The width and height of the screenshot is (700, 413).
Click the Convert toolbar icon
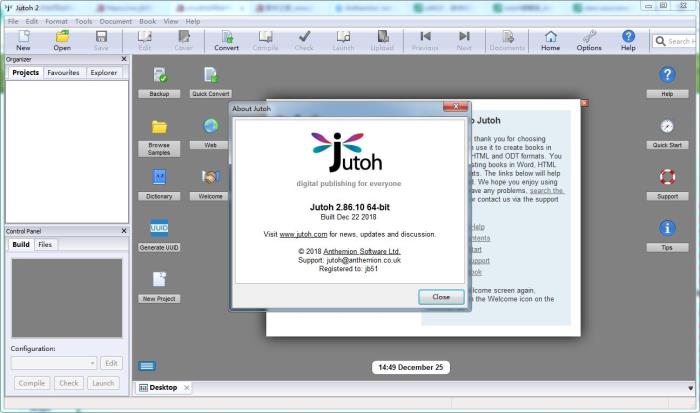226,41
